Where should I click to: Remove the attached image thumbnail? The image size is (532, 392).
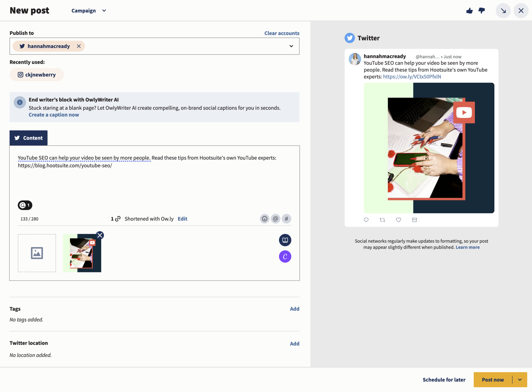100,235
